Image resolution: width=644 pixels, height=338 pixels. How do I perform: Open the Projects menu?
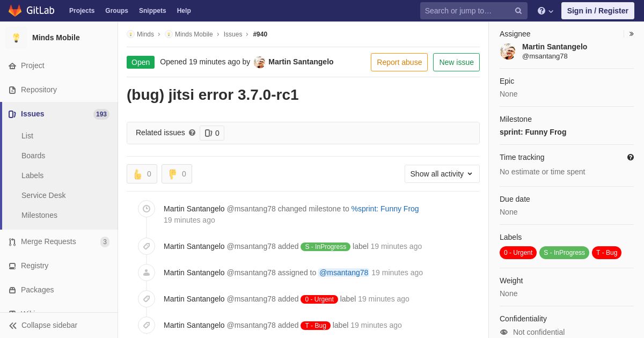tap(82, 11)
